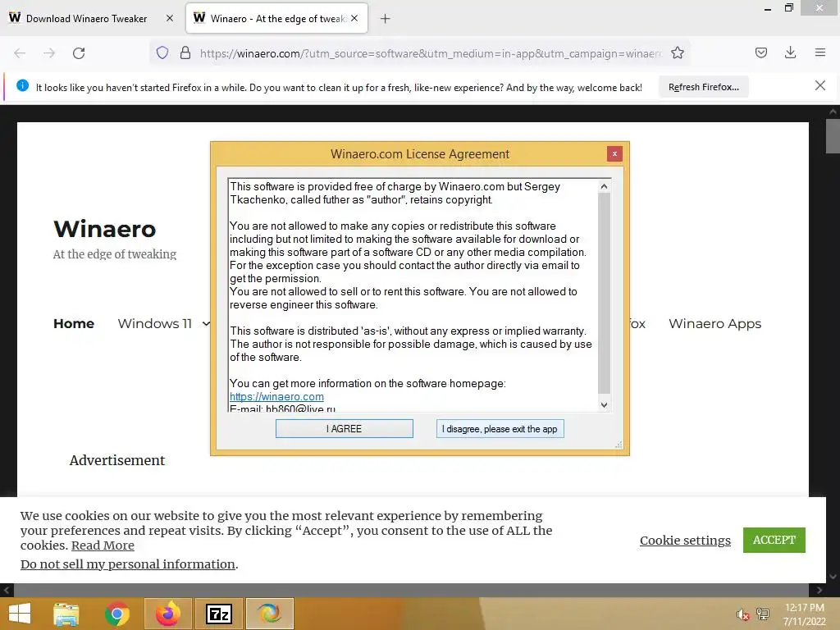
Task: Minimize the Firefox window
Action: point(768,8)
